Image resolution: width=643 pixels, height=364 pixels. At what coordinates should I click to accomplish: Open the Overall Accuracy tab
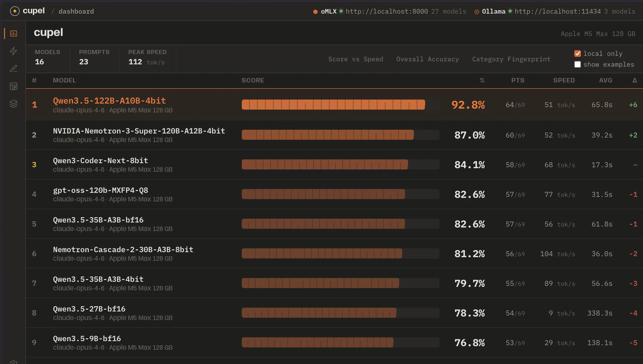tap(427, 59)
